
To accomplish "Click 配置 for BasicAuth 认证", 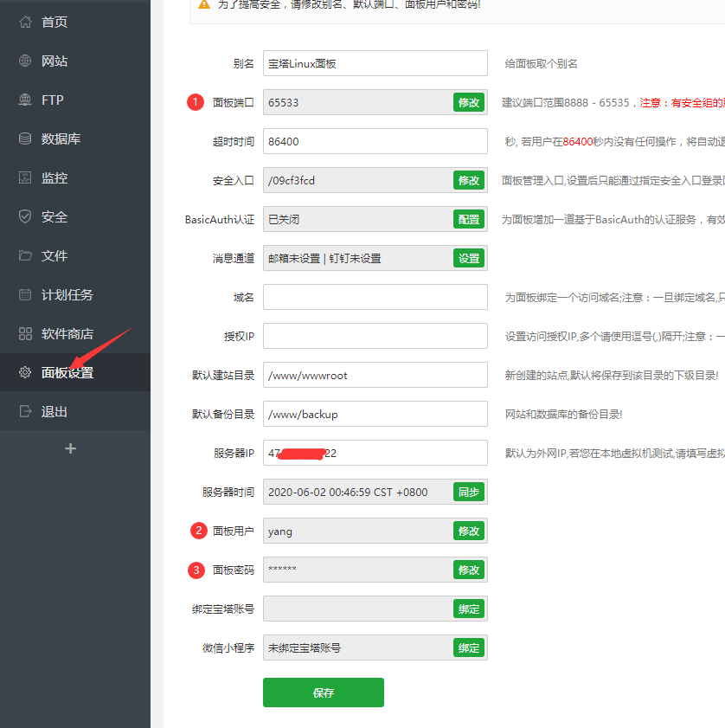I will [x=468, y=219].
